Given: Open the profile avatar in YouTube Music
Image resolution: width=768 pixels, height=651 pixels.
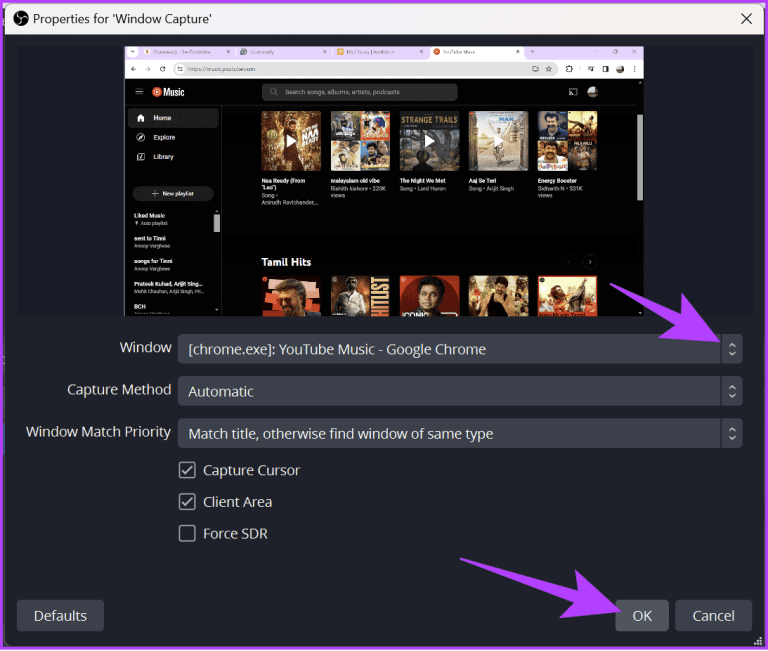Looking at the screenshot, I should tap(592, 92).
